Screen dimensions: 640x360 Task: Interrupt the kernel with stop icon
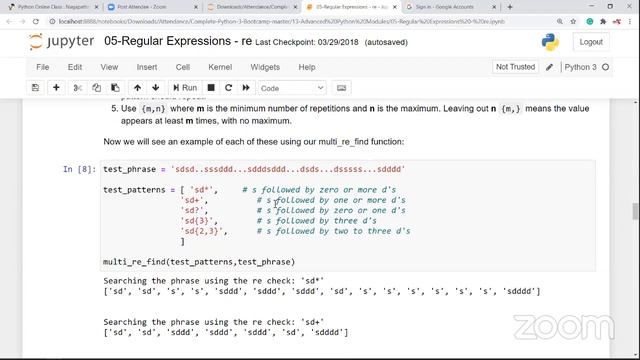(x=211, y=88)
